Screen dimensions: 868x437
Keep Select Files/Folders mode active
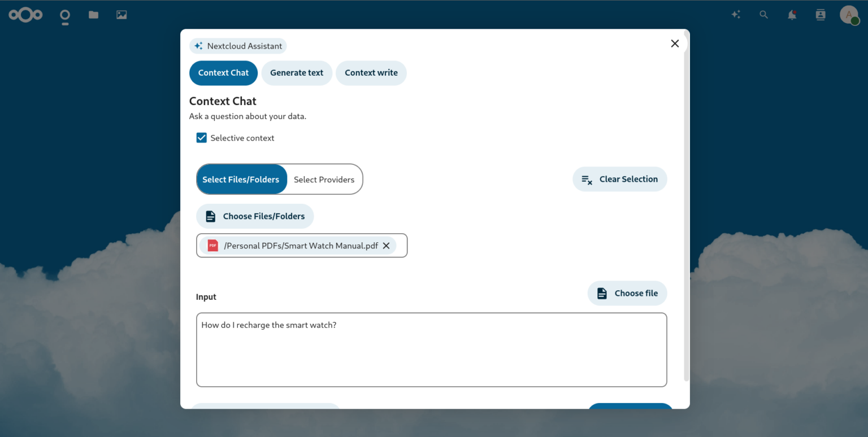(242, 179)
